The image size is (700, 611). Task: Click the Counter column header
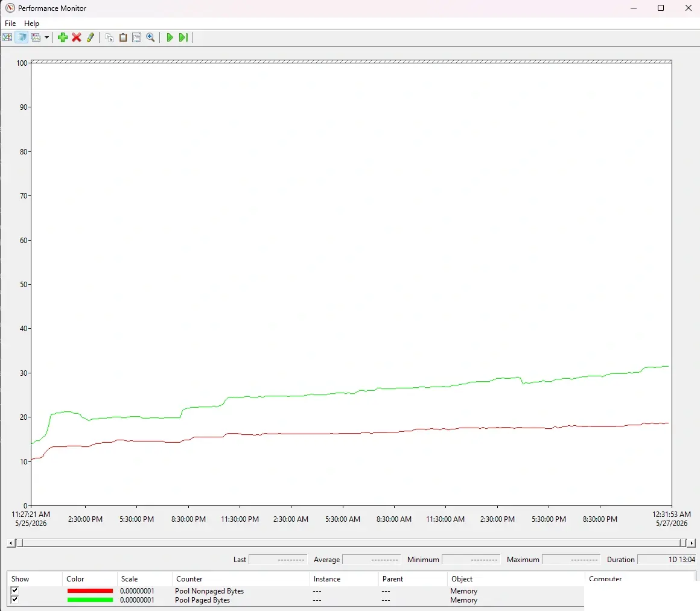pyautogui.click(x=241, y=579)
